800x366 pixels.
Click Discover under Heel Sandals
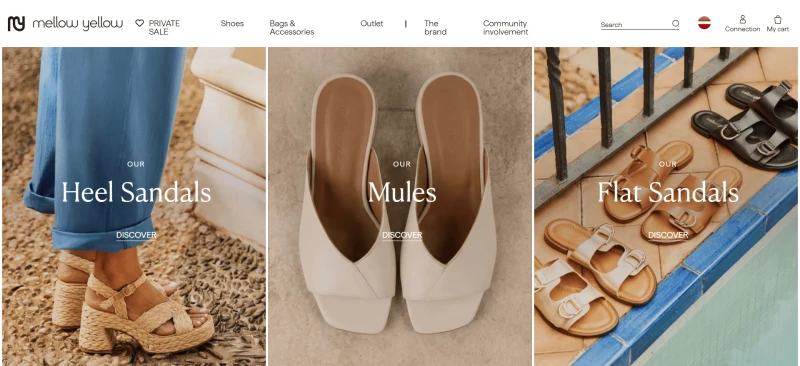click(x=136, y=235)
